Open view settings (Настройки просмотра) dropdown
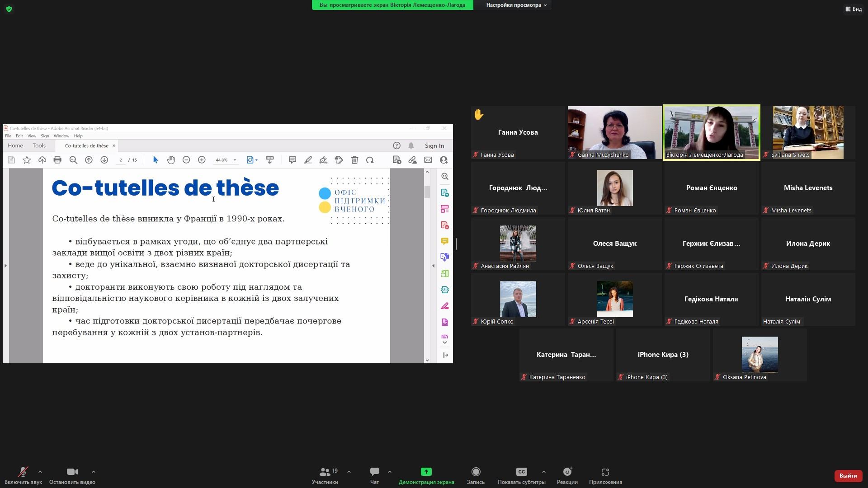The width and height of the screenshot is (868, 488). pos(516,5)
